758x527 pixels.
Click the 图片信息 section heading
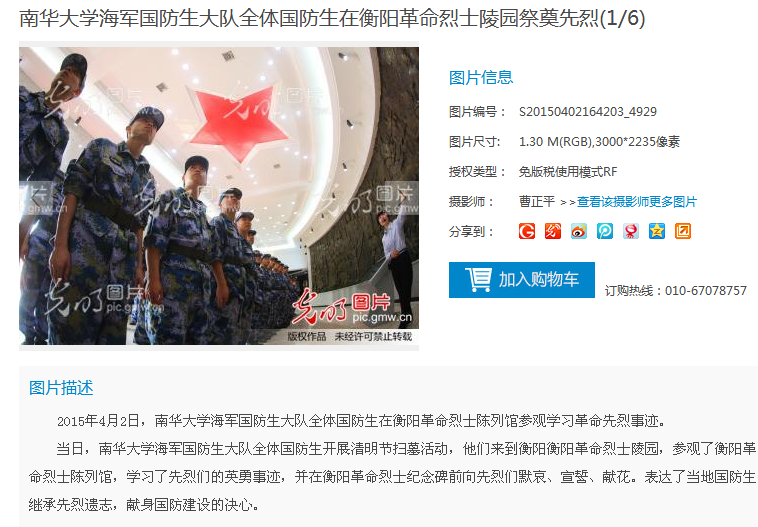[x=481, y=77]
